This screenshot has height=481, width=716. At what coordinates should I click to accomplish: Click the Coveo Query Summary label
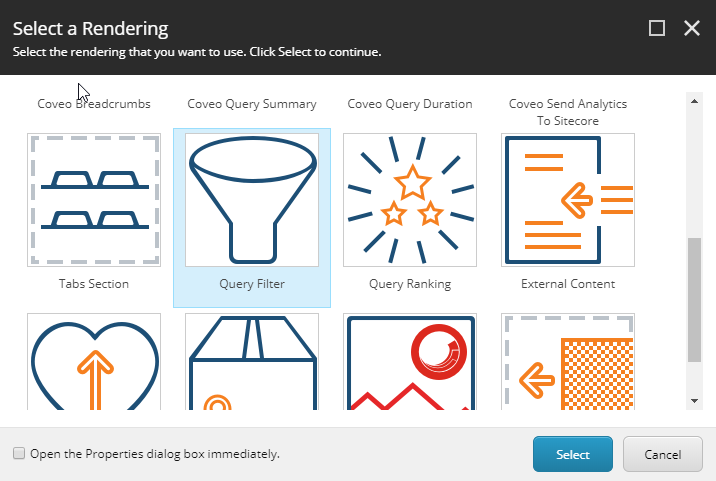coord(252,104)
